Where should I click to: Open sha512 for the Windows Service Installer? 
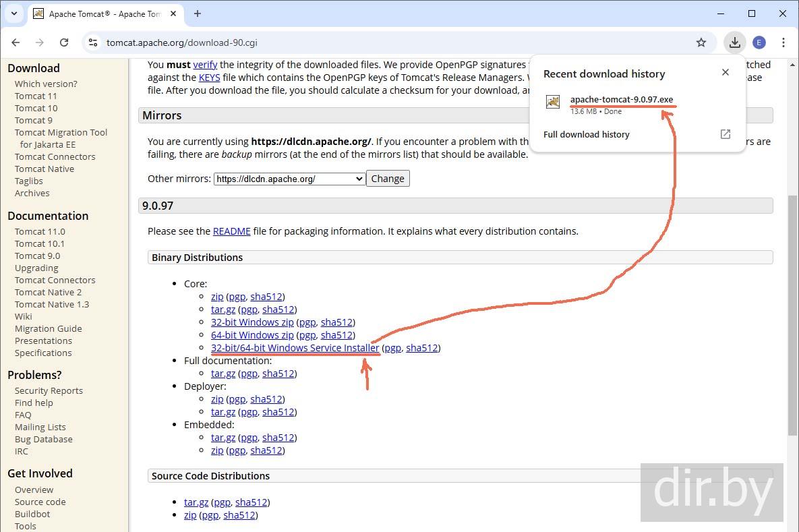(x=422, y=347)
